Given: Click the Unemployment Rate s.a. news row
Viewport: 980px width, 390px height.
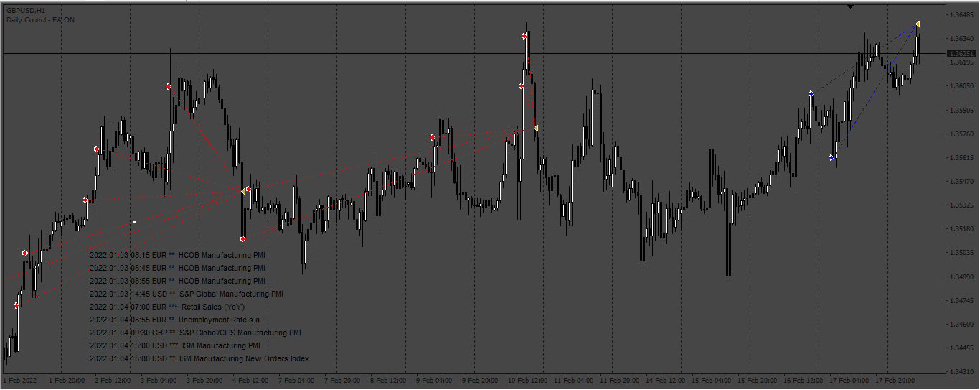Looking at the screenshot, I should pyautogui.click(x=176, y=320).
